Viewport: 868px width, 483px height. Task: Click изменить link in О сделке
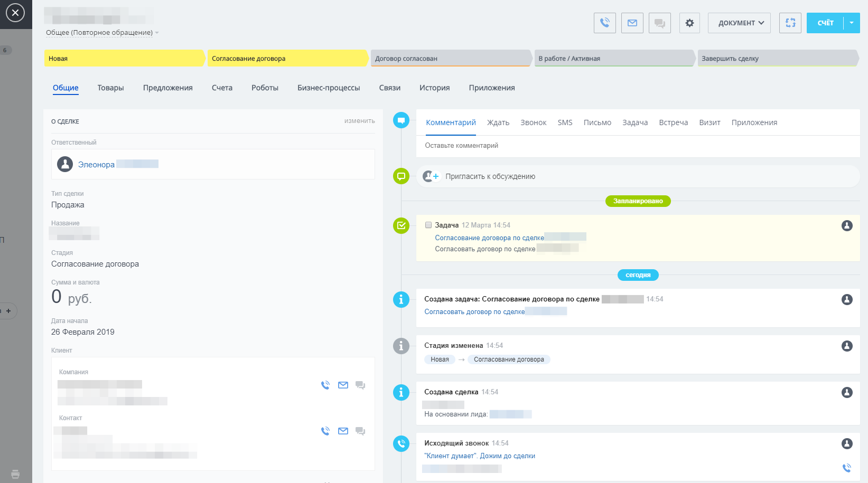click(x=360, y=121)
